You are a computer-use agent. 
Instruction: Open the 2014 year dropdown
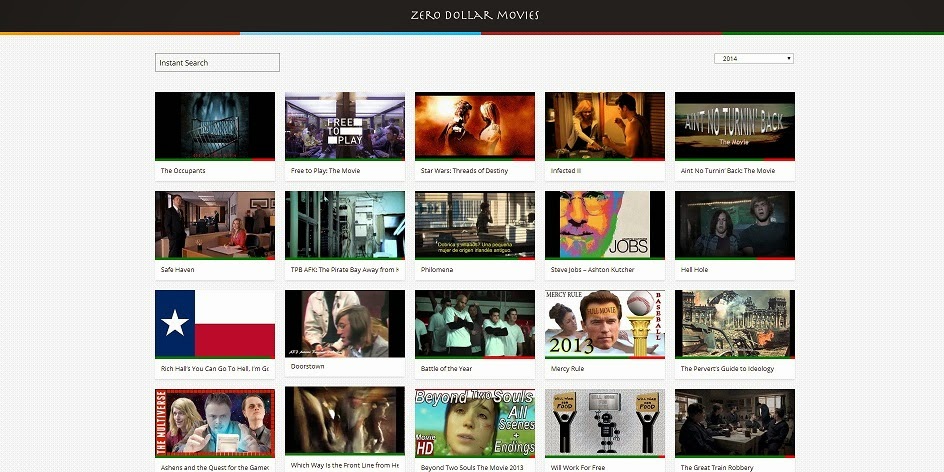click(754, 58)
